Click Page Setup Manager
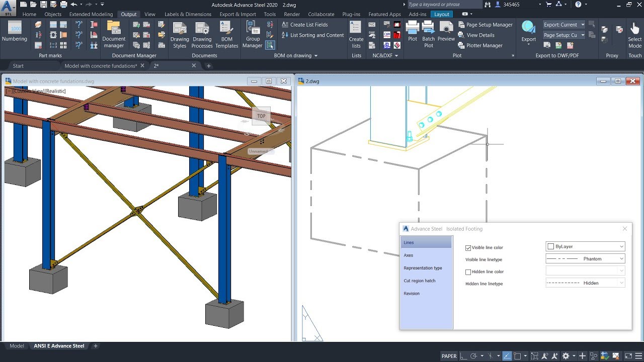644x362 pixels. point(486,25)
